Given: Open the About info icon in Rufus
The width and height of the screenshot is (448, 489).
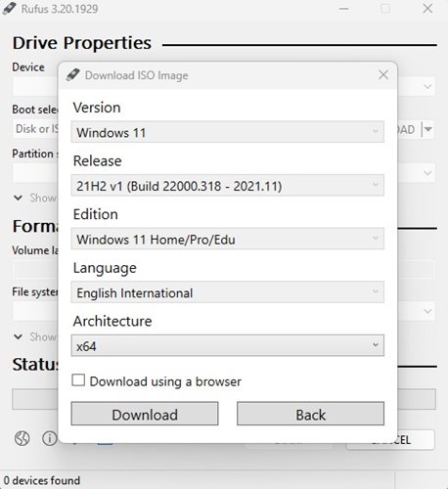Looking at the screenshot, I should (x=50, y=438).
